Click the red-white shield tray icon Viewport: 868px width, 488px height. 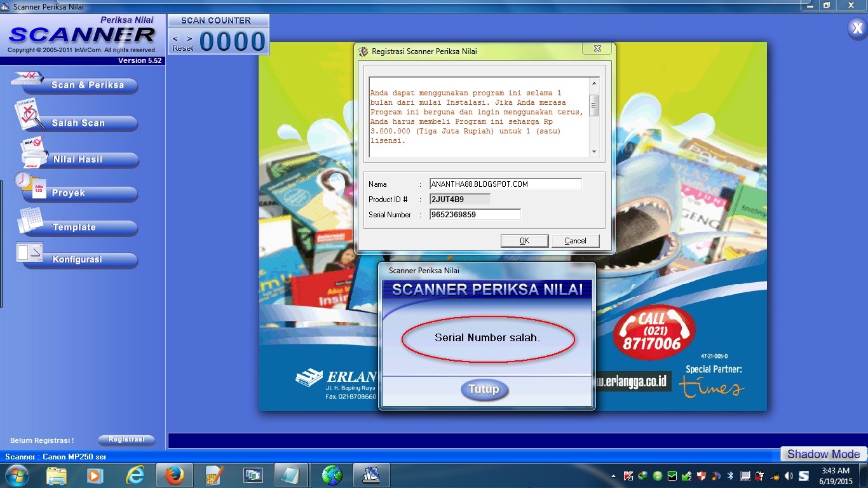click(702, 476)
